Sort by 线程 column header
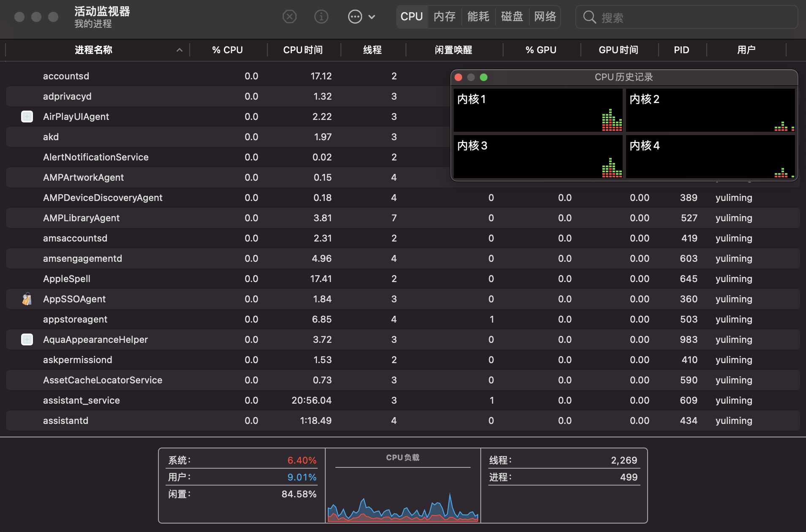The width and height of the screenshot is (806, 532). tap(373, 50)
